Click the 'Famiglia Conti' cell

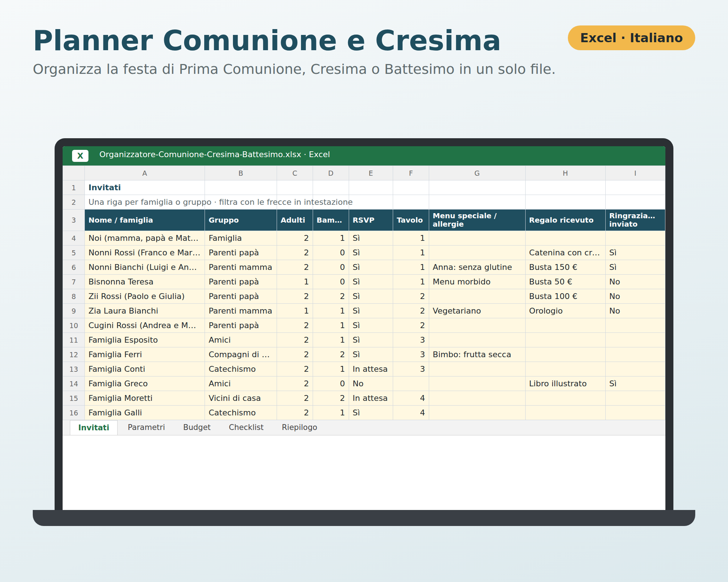pyautogui.click(x=145, y=369)
